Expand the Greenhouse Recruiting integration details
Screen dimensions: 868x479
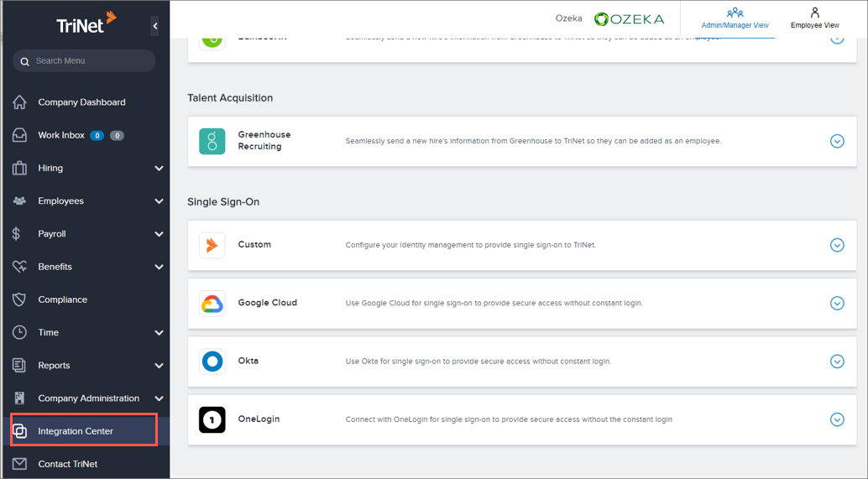(836, 141)
